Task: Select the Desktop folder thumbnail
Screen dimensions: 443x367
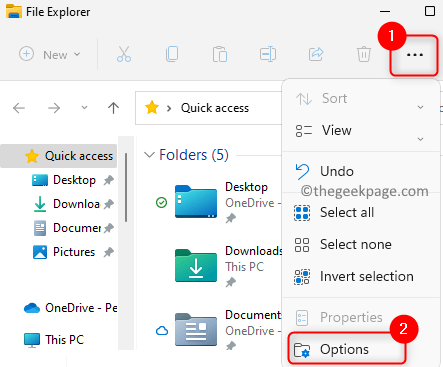Action: pos(196,202)
